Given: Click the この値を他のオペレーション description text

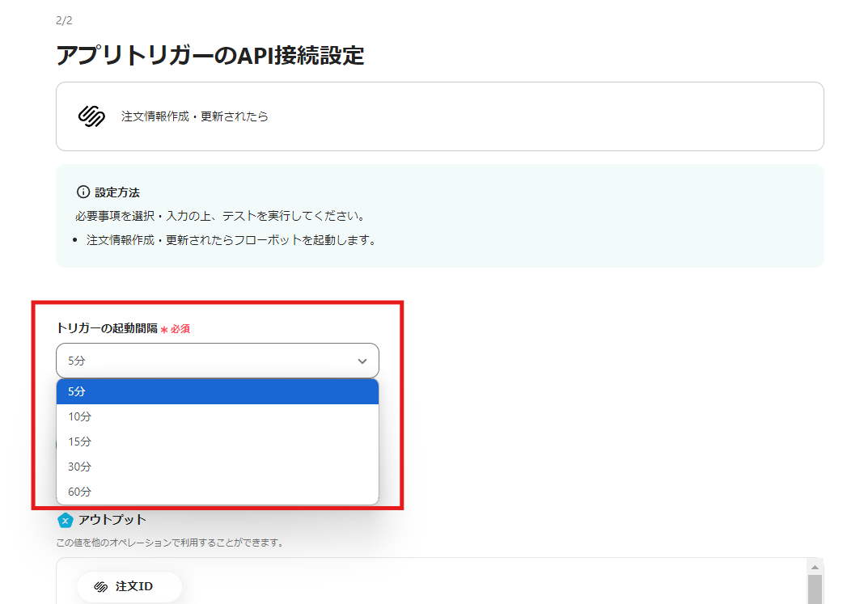Looking at the screenshot, I should coord(170,543).
